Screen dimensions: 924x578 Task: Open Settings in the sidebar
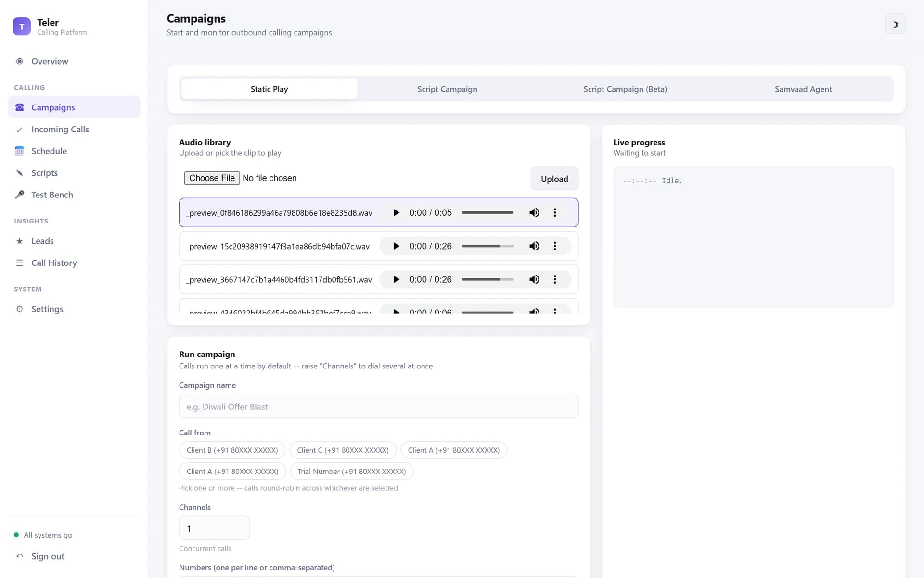pyautogui.click(x=74, y=309)
